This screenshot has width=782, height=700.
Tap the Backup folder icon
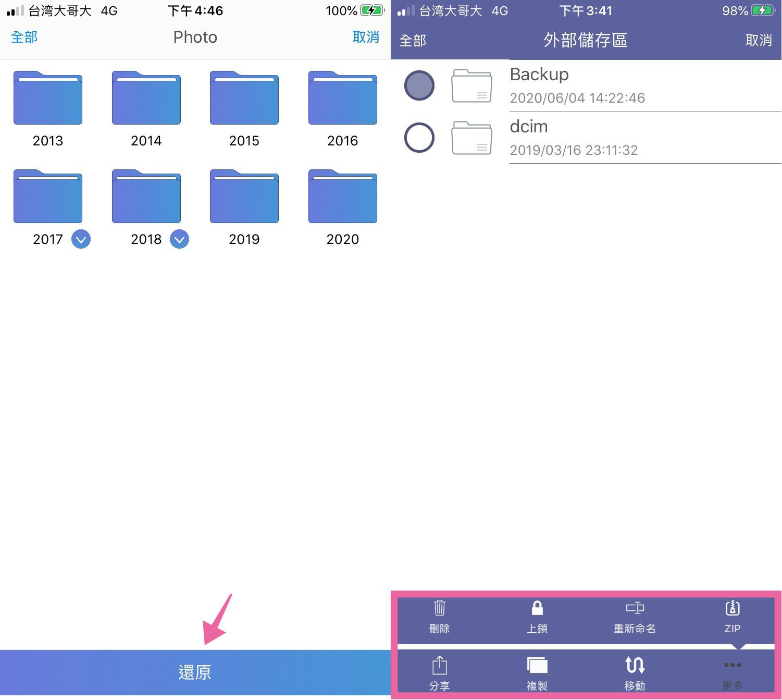470,86
